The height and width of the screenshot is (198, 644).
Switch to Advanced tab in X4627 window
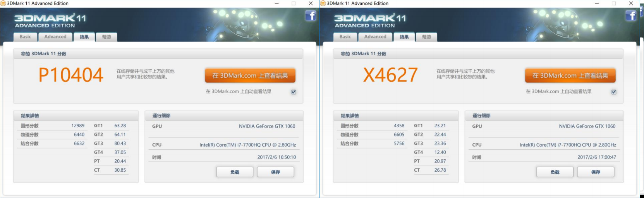[375, 37]
